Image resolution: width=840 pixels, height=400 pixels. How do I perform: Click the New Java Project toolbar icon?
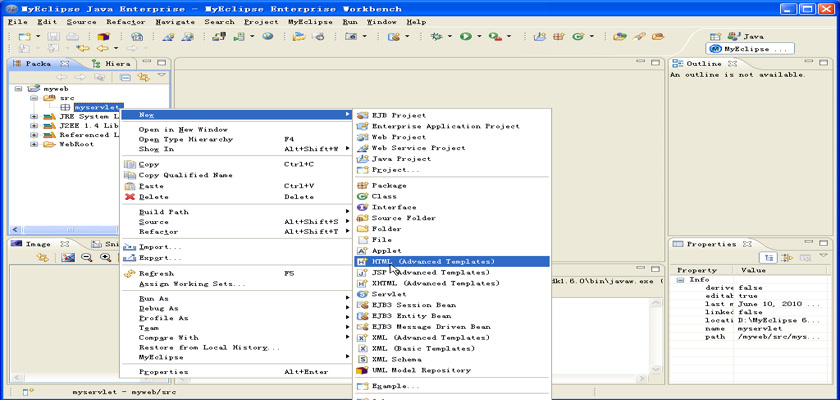click(540, 36)
